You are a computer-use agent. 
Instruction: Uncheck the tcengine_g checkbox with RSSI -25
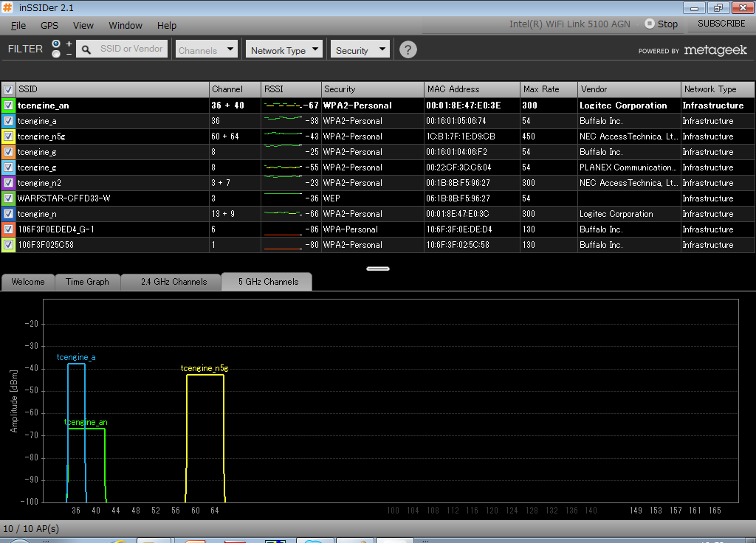tap(8, 152)
